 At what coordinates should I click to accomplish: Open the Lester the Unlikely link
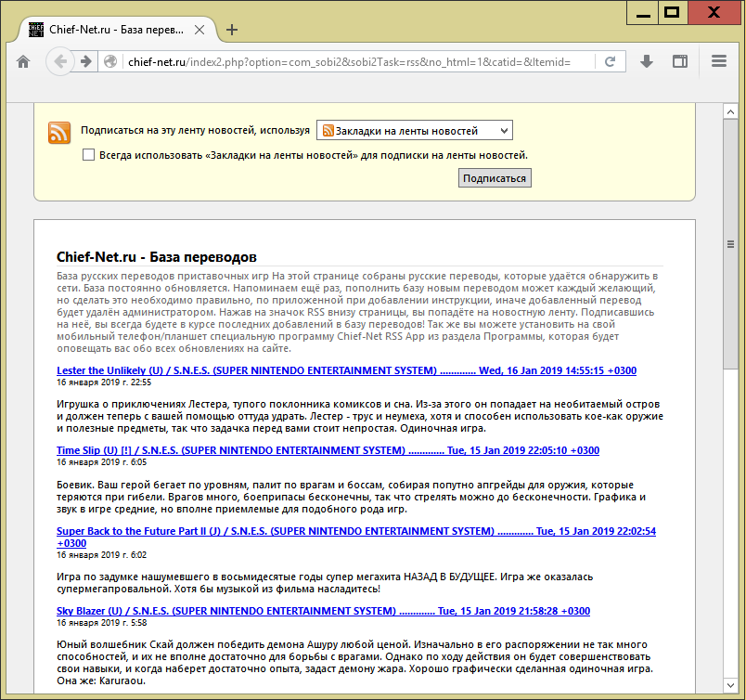pos(346,370)
